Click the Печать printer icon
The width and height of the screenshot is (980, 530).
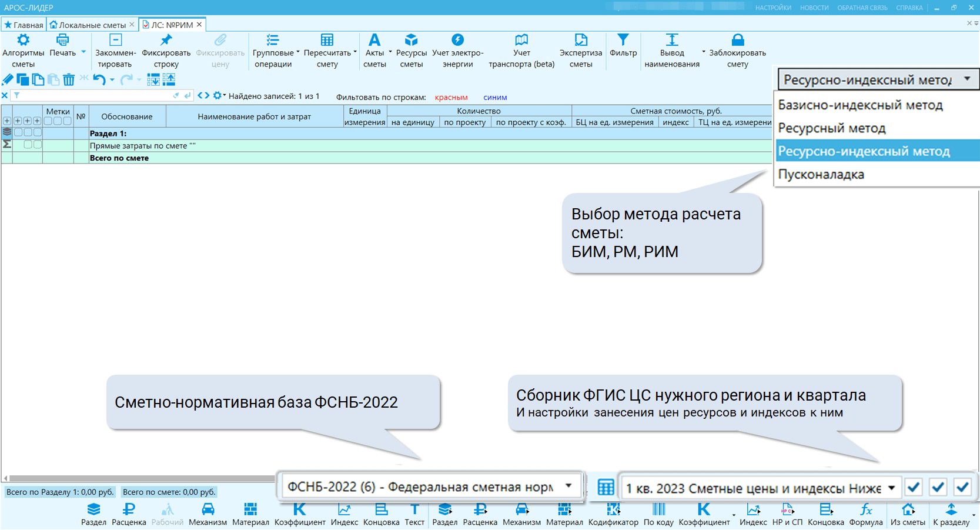point(62,41)
